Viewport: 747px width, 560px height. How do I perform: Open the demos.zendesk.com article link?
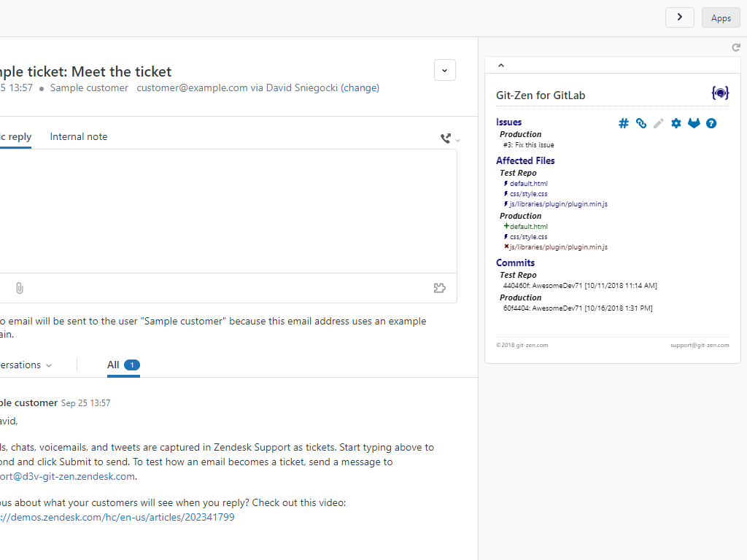click(118, 517)
